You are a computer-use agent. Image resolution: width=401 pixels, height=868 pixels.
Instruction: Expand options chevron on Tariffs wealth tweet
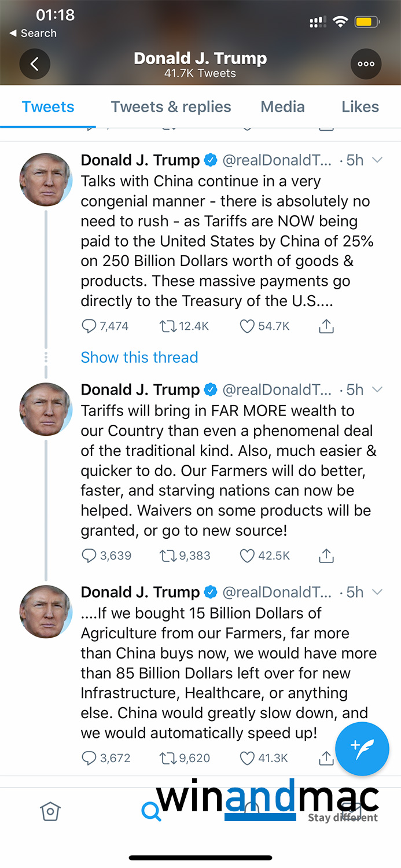[x=377, y=389]
